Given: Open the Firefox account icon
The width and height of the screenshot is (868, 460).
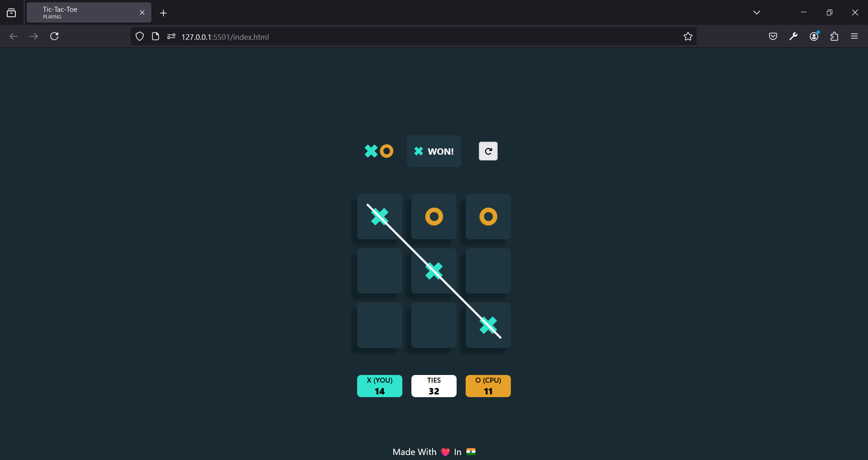Looking at the screenshot, I should point(814,37).
